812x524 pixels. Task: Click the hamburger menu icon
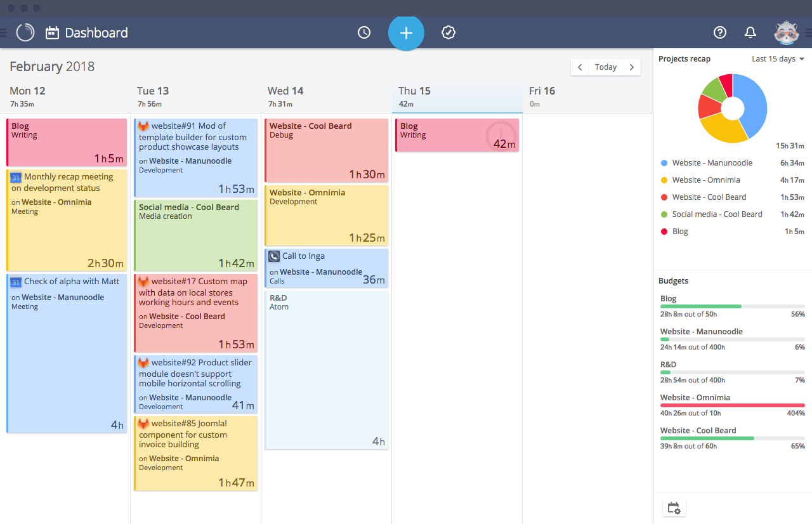pos(5,32)
